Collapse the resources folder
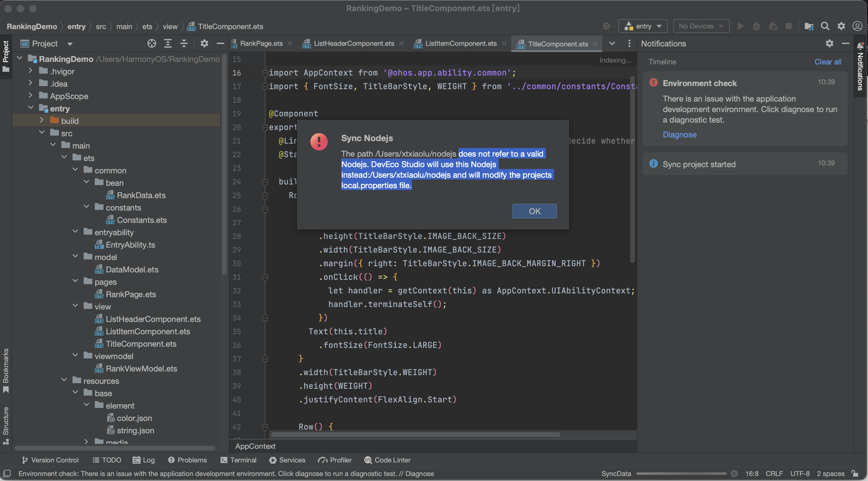The width and height of the screenshot is (868, 481). (64, 380)
